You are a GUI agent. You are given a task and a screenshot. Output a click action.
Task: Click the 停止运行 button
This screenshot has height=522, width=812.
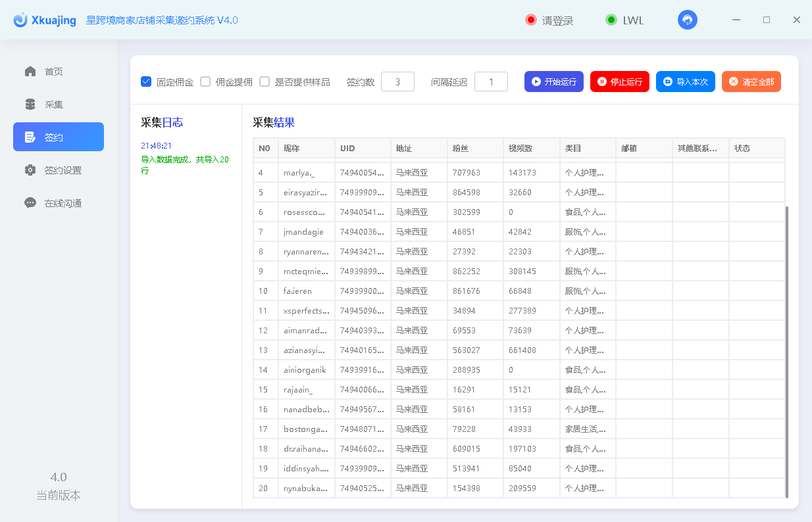[x=620, y=82]
